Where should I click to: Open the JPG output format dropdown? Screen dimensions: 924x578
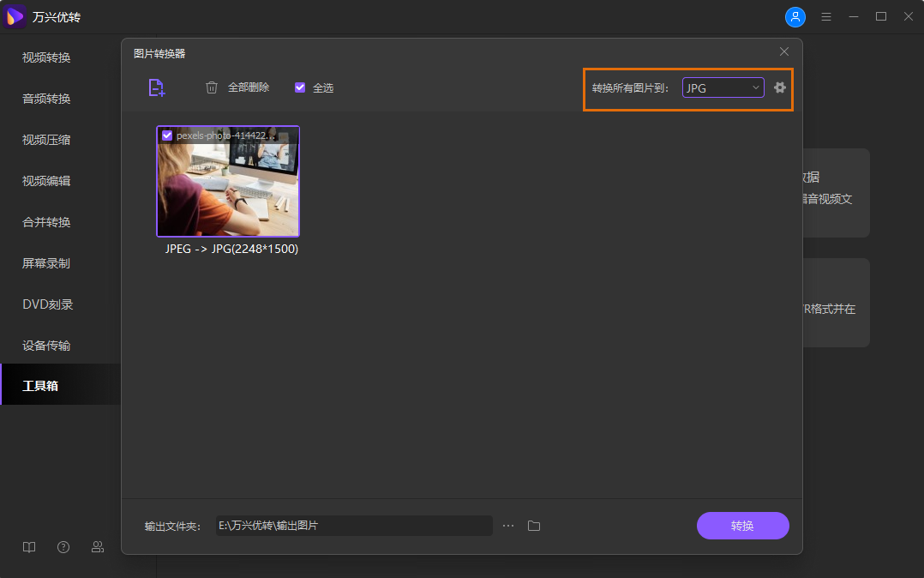(x=723, y=87)
